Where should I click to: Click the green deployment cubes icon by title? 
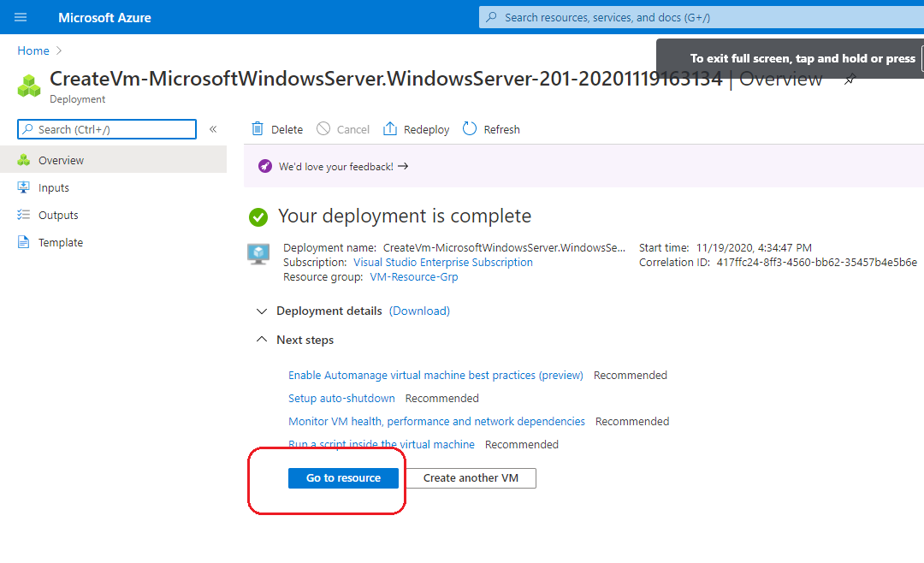click(29, 86)
